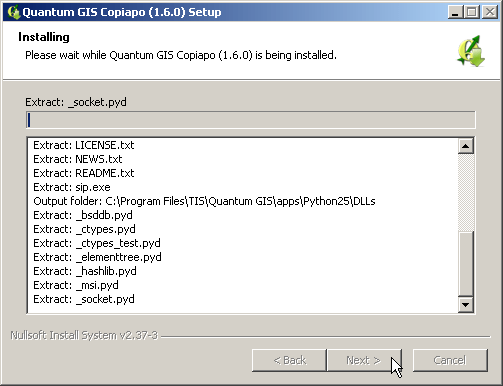Click the Next > button
503x386 pixels.
[x=364, y=360]
